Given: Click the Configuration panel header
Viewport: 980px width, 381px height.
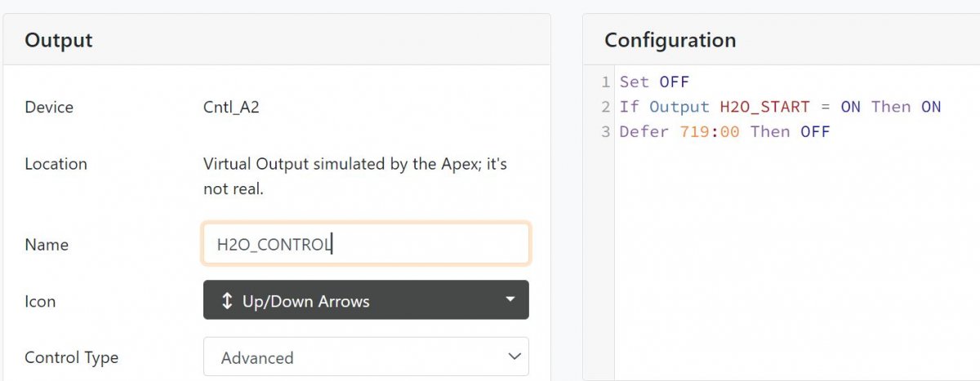Looking at the screenshot, I should (x=782, y=40).
